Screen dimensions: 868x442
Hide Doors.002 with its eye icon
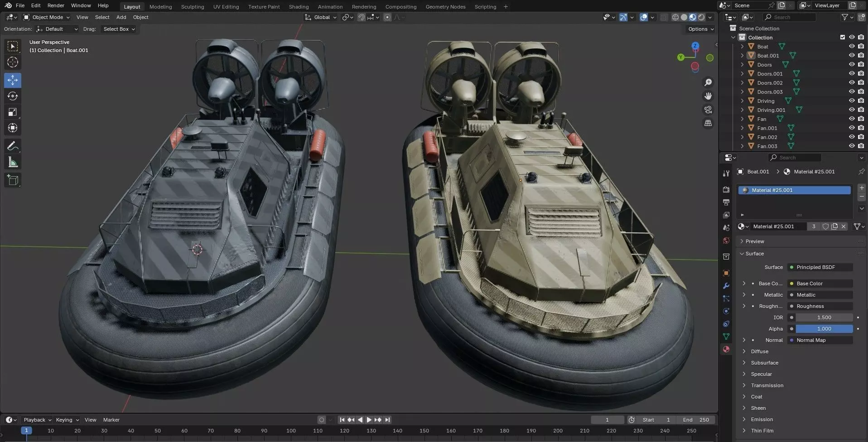coord(852,83)
